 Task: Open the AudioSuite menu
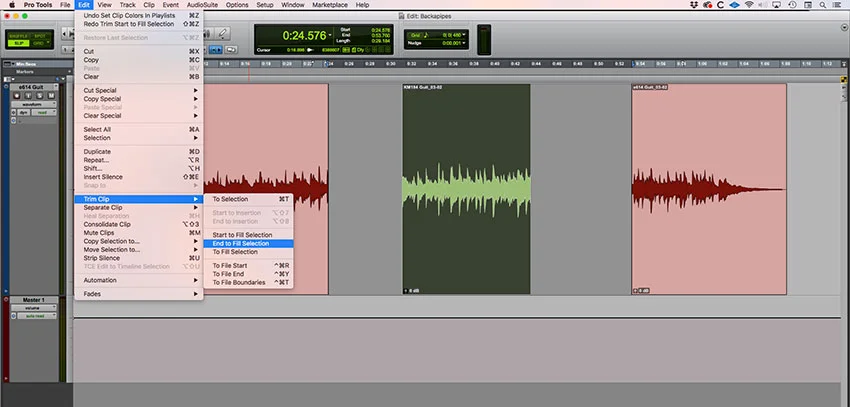click(202, 5)
